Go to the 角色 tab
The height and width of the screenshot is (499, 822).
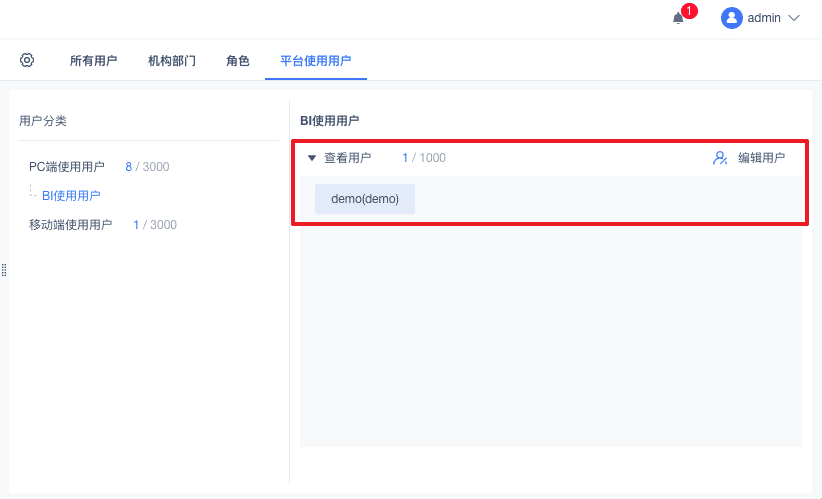pos(238,61)
